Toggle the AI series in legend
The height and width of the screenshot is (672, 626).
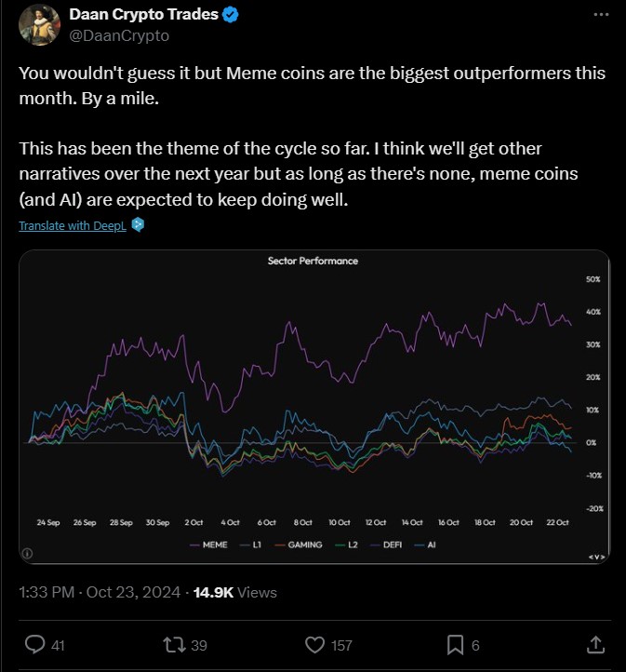coord(425,544)
